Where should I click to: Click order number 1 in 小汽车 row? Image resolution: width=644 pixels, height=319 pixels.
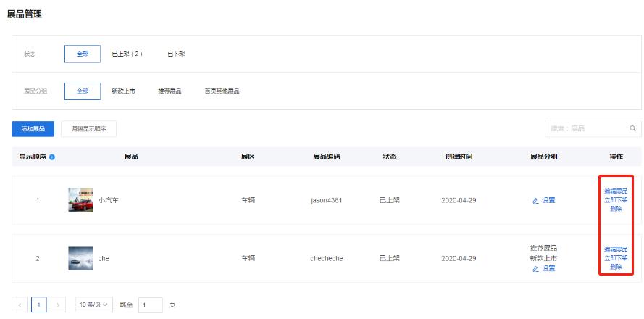(38, 201)
